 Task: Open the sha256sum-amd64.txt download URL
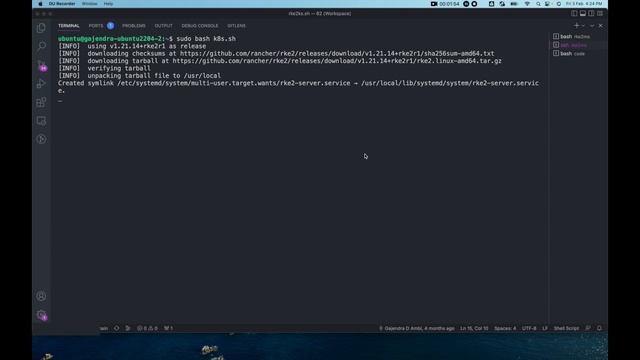coord(337,53)
